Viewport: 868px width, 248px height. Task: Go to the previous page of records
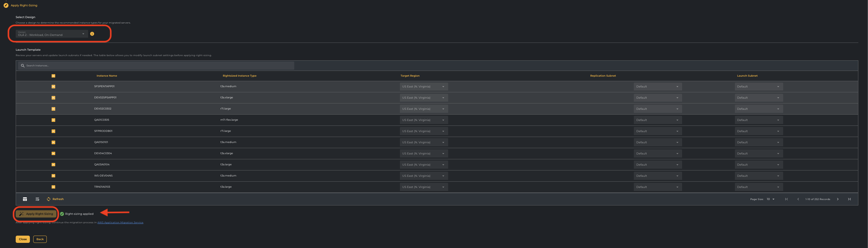[798, 199]
